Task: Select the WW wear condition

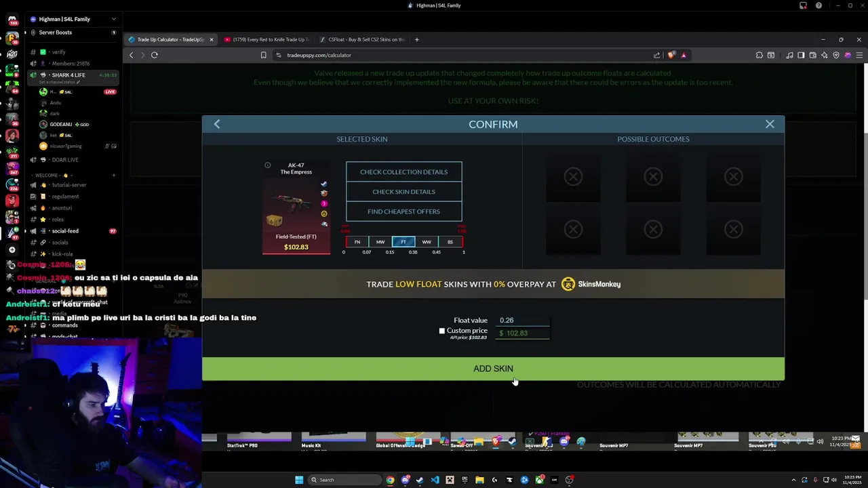Action: pyautogui.click(x=427, y=242)
